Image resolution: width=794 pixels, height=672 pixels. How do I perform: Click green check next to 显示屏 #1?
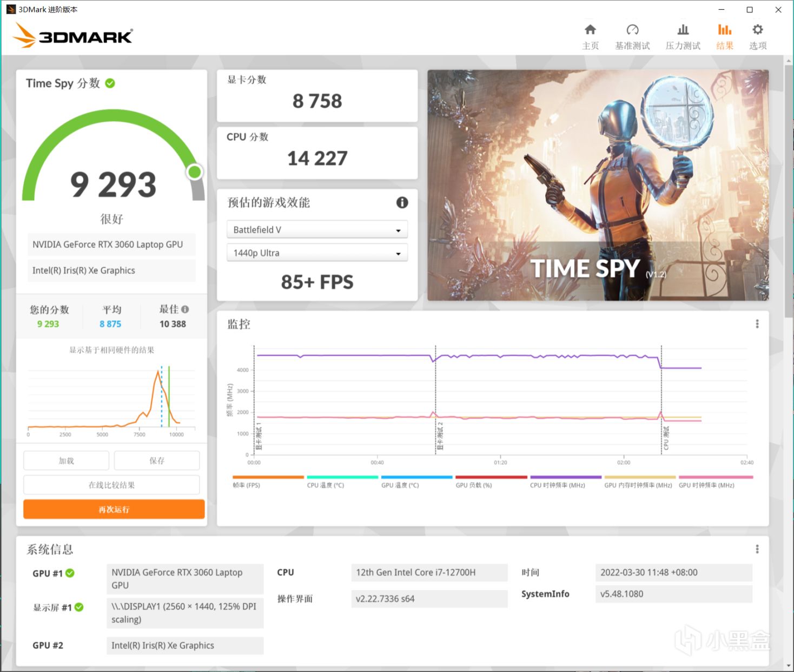[79, 607]
